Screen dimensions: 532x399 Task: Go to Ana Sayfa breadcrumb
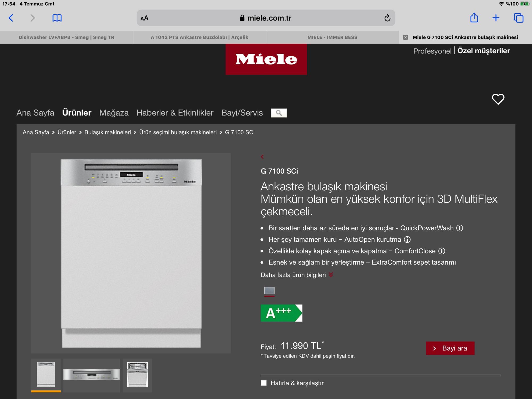tap(36, 132)
